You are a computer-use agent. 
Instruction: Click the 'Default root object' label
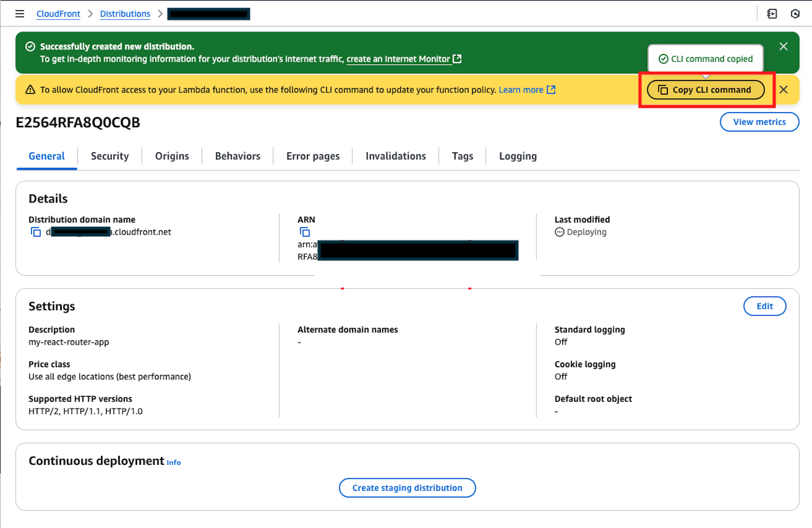(593, 399)
